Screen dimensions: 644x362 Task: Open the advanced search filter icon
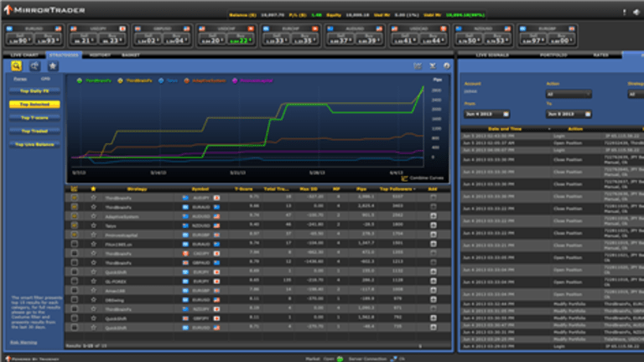click(34, 65)
